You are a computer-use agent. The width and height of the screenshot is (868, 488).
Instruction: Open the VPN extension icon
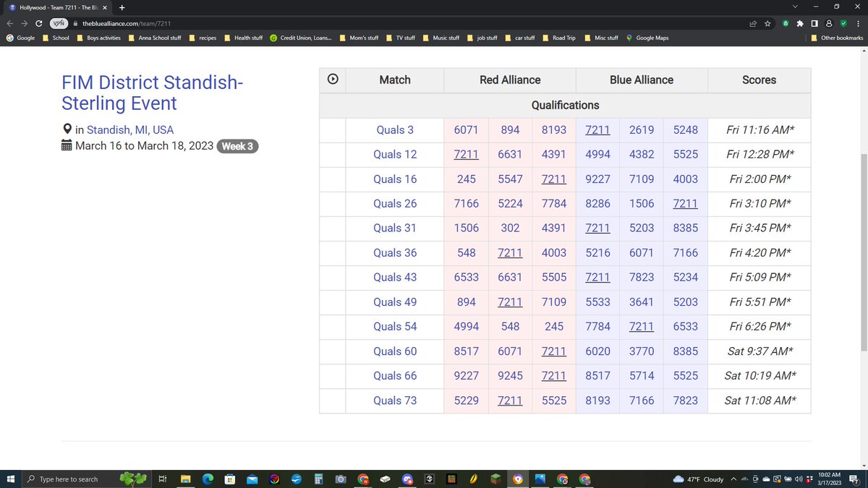[x=58, y=23]
